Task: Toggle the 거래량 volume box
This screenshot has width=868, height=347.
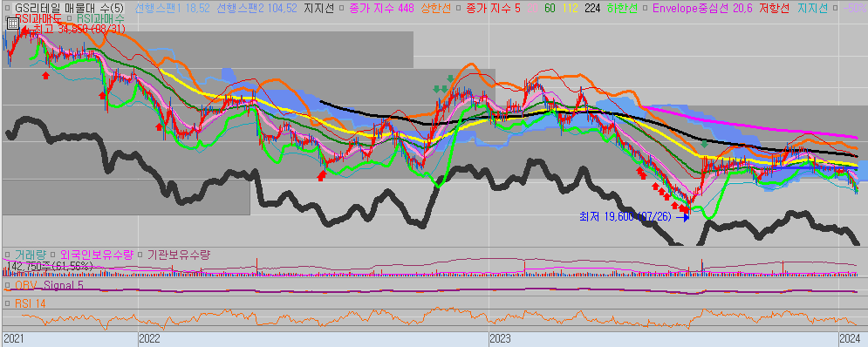Action: pos(8,255)
